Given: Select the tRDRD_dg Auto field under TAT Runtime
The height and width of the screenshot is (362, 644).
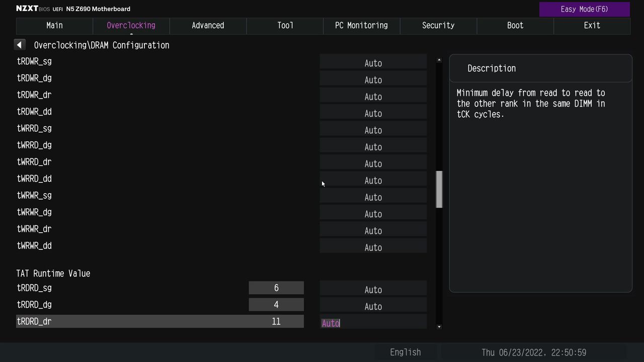Looking at the screenshot, I should coord(373,306).
